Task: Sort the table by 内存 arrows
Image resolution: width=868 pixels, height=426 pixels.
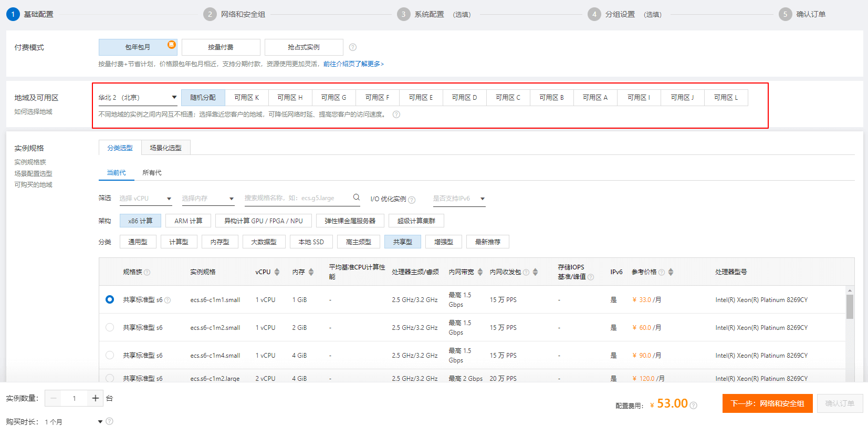Action: pos(311,272)
